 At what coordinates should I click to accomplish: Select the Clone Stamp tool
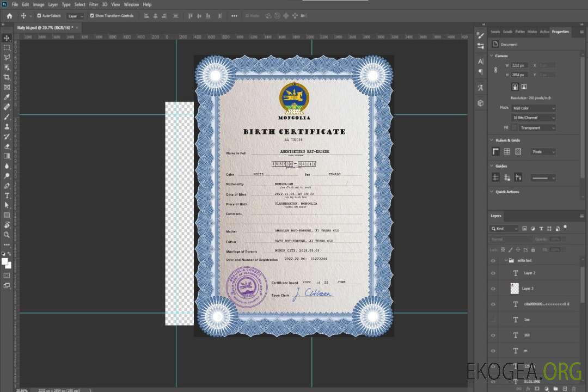click(x=7, y=126)
